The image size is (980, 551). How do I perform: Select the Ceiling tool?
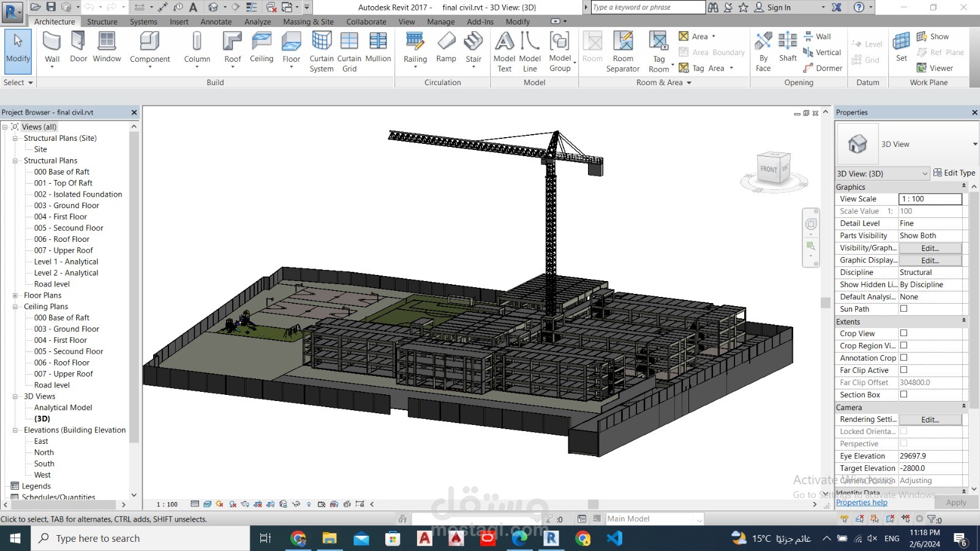(x=262, y=48)
